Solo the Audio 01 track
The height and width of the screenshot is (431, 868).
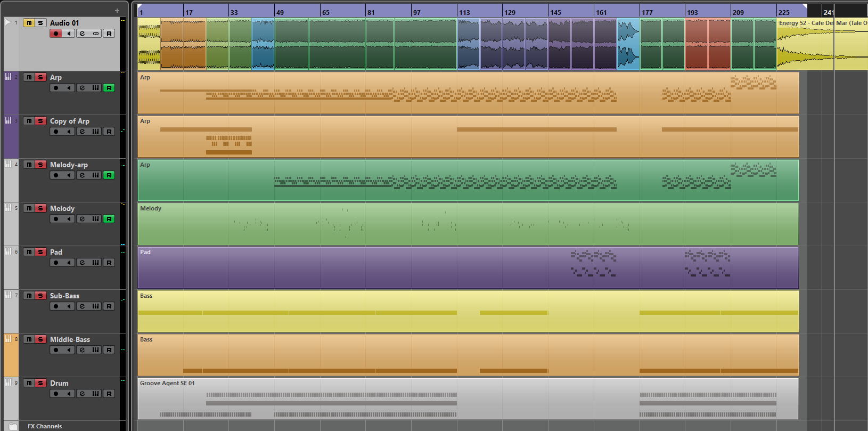(40, 23)
